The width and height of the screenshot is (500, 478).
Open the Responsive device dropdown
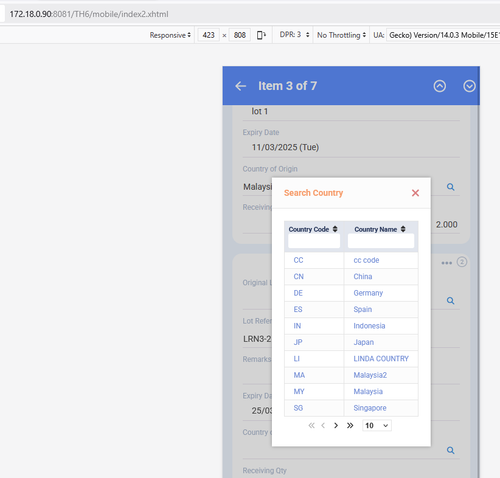point(170,35)
